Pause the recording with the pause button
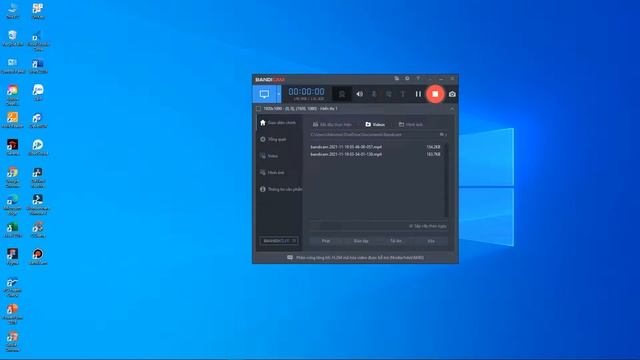Screen dimensions: 640x360 click(418, 94)
